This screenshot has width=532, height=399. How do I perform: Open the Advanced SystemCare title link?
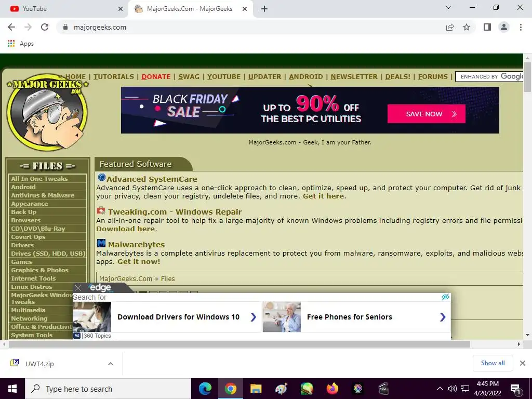point(152,179)
